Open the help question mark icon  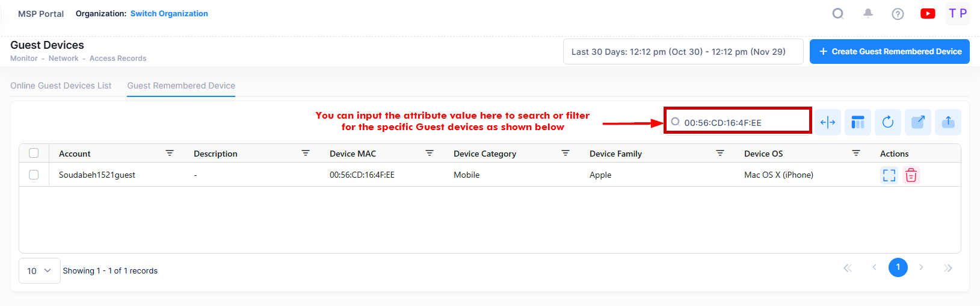point(898,14)
